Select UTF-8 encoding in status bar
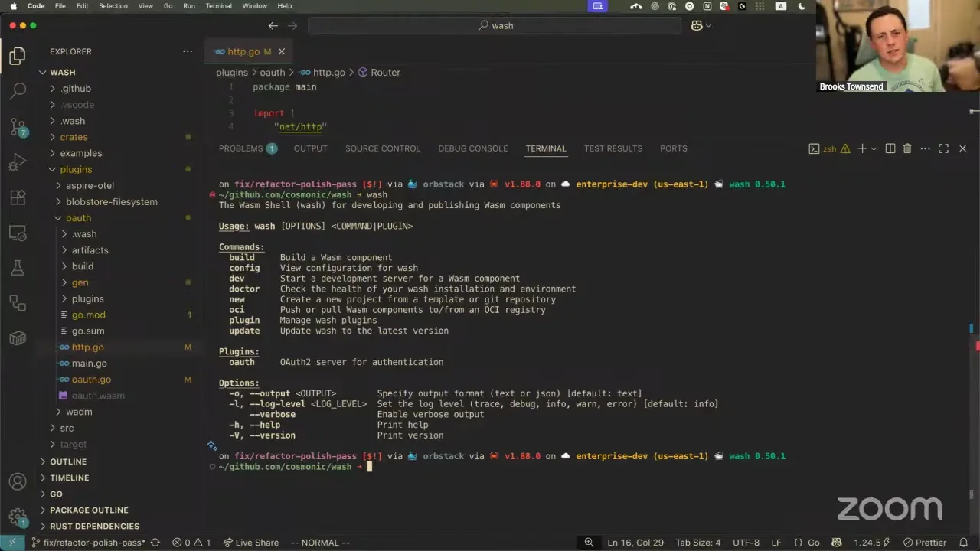980x551 pixels. (x=746, y=543)
